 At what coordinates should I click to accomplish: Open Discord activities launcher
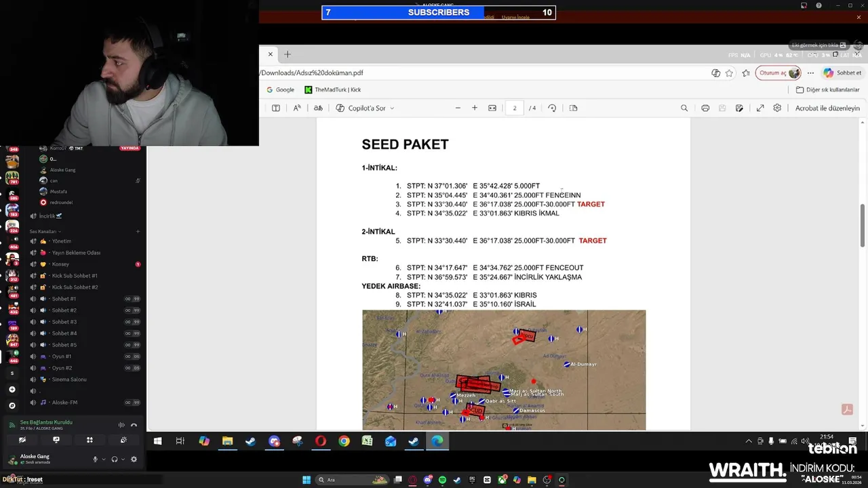tap(90, 440)
